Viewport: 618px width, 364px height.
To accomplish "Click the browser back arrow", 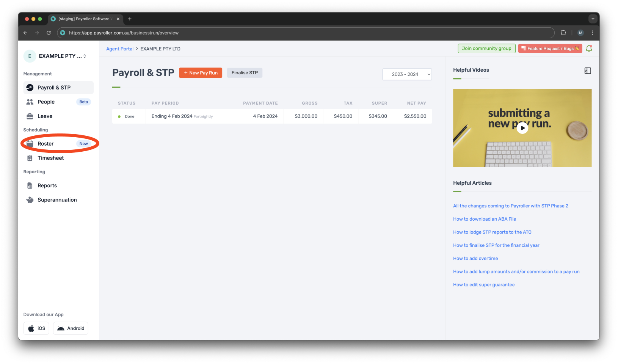I will (25, 33).
